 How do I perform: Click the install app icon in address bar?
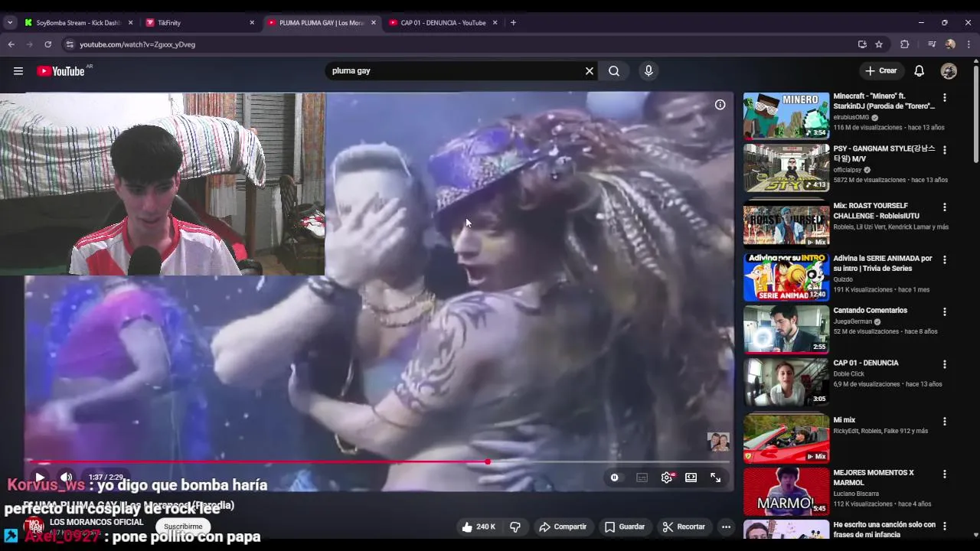[862, 44]
